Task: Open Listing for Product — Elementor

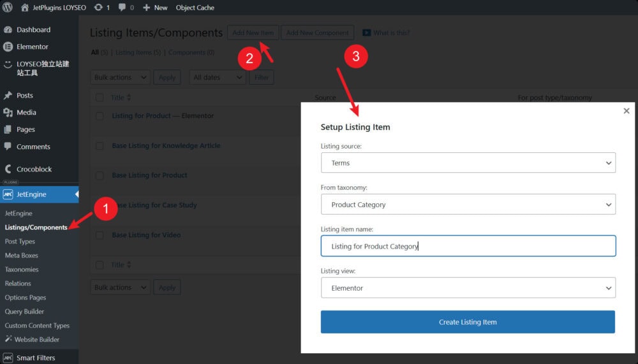Action: (x=163, y=116)
